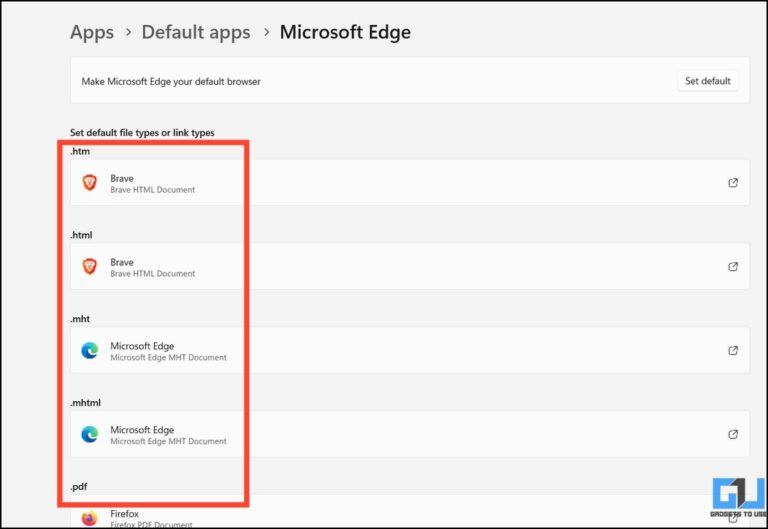Viewport: 768px width, 529px height.
Task: Click the Make Microsoft Edge your default browser text
Action: pyautogui.click(x=171, y=81)
